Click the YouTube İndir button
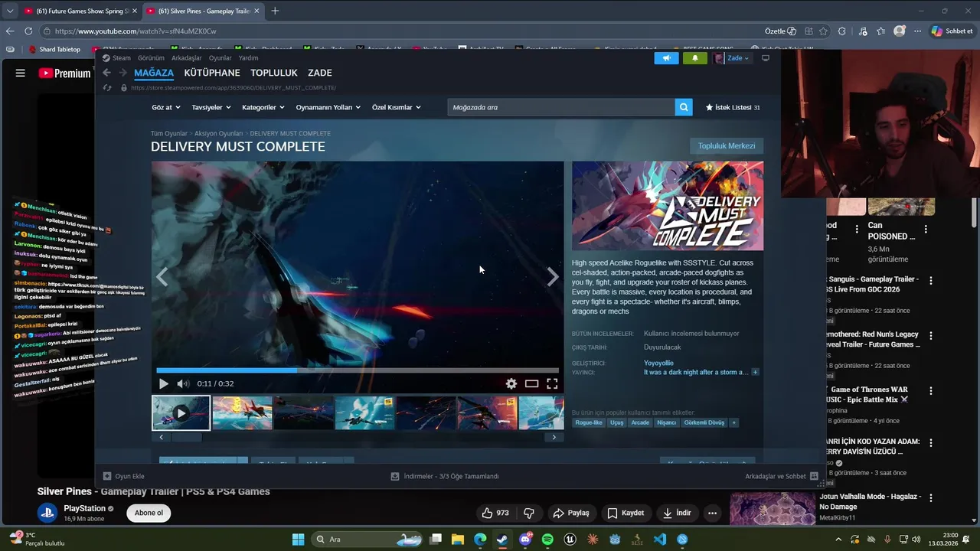Screen dimensions: 980x551 (x=677, y=513)
